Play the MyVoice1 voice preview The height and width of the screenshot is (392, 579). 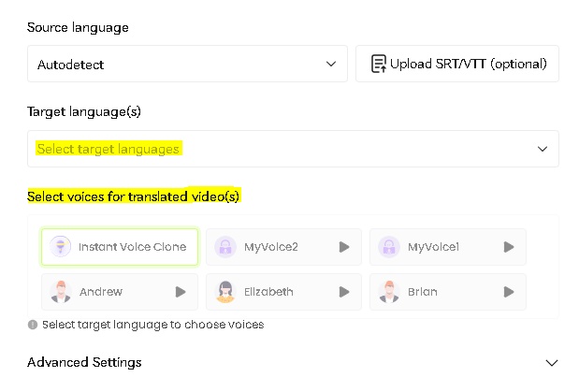pos(508,247)
